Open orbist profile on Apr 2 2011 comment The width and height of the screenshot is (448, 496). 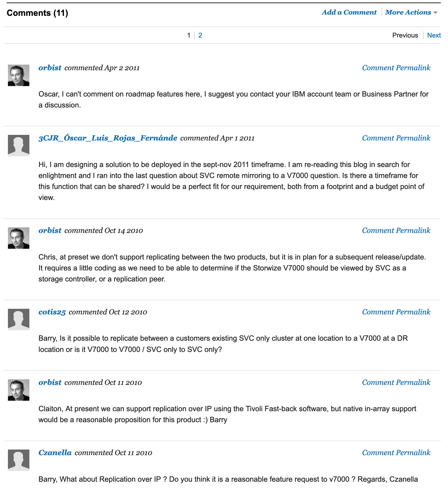pyautogui.click(x=50, y=68)
